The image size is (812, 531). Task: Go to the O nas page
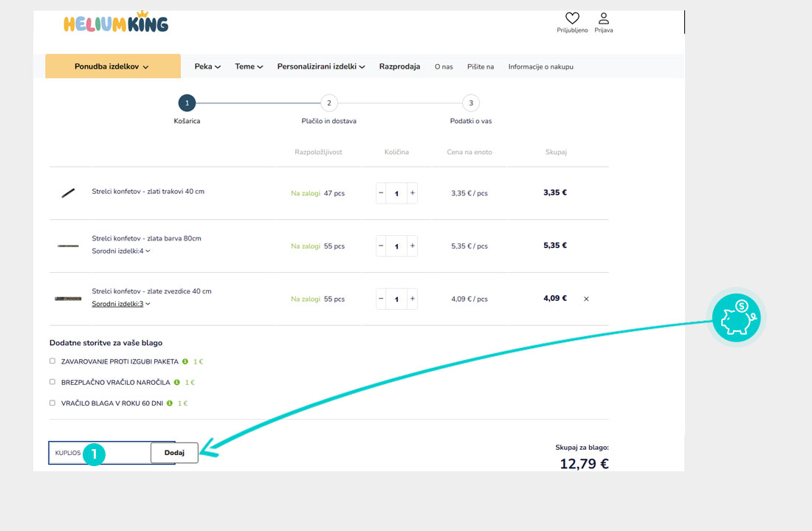tap(444, 66)
